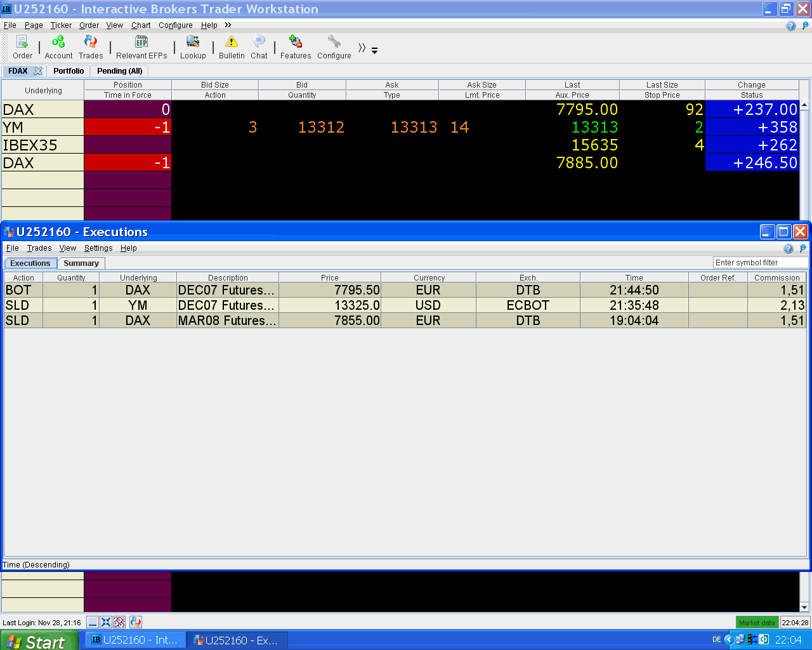Click the inward-arrows icon in the status bar

coord(106,622)
